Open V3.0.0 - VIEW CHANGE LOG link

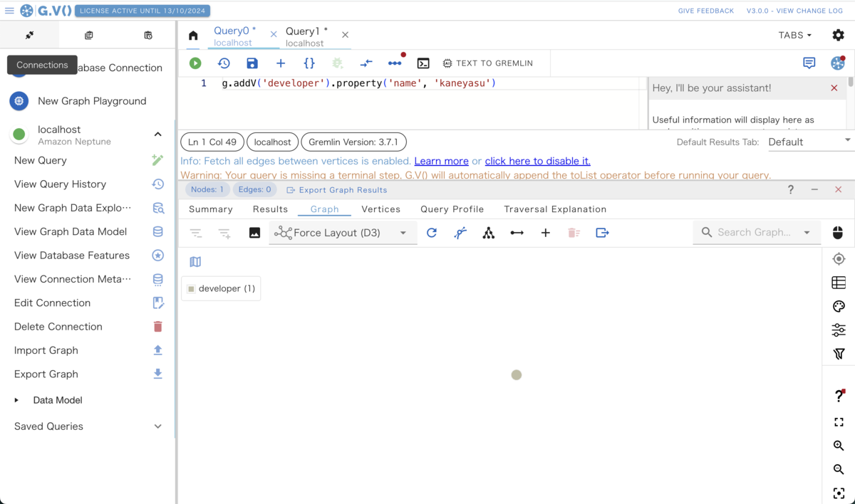click(x=794, y=11)
